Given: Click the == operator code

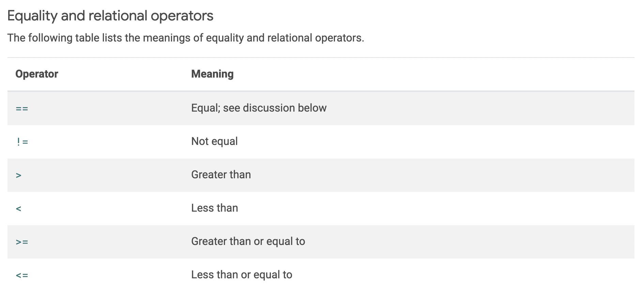Looking at the screenshot, I should (x=22, y=109).
